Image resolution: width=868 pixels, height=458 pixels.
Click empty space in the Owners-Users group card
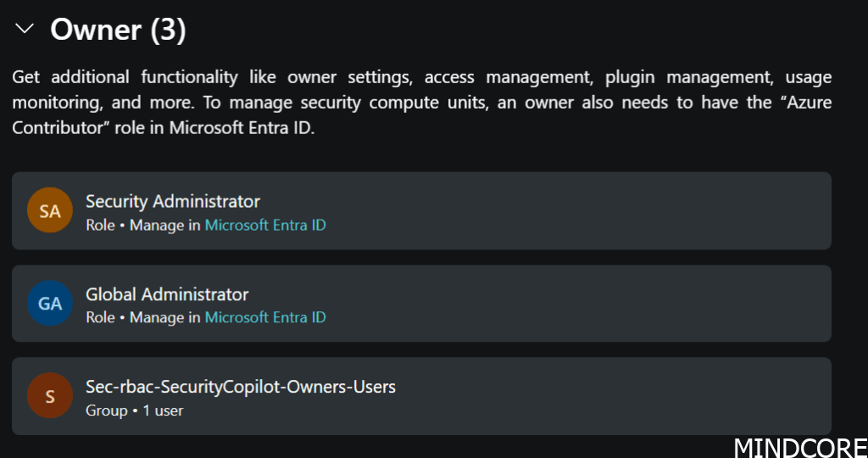pos(610,396)
